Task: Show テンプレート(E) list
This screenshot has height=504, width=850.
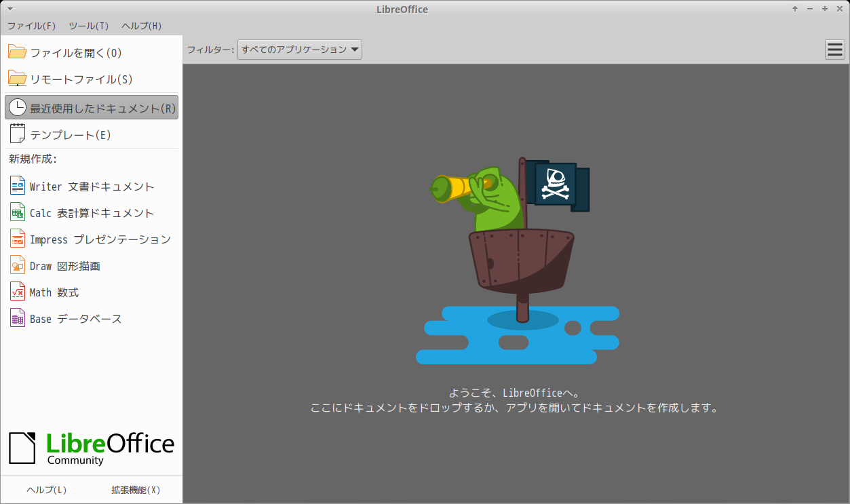Action: [92, 134]
